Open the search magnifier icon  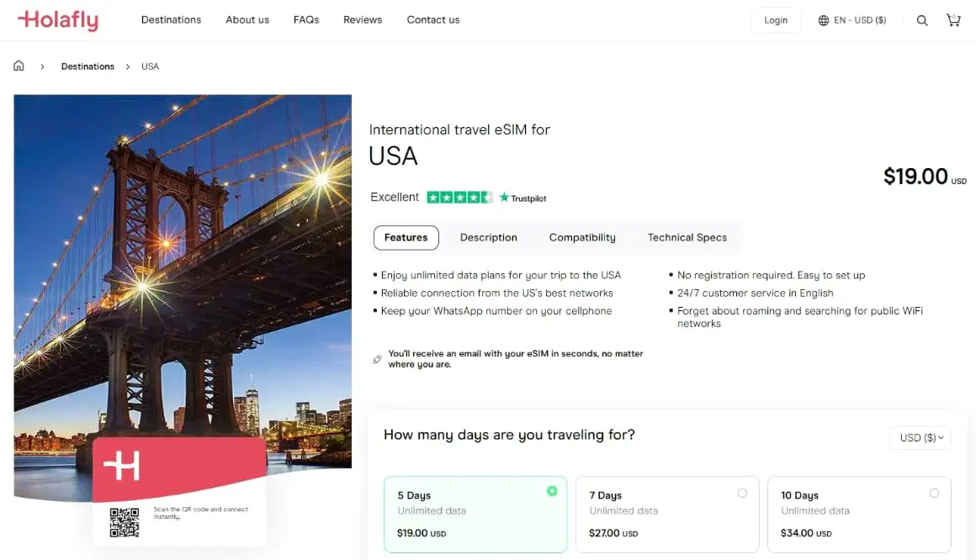(x=922, y=20)
